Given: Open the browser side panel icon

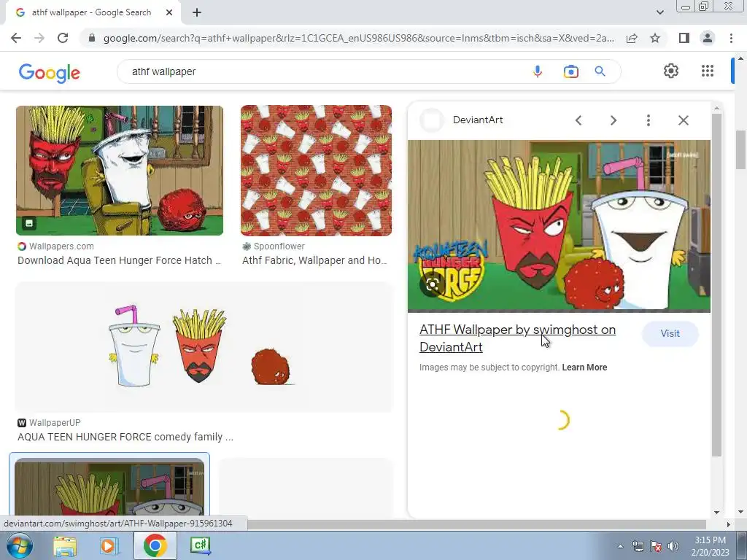Looking at the screenshot, I should [x=684, y=38].
